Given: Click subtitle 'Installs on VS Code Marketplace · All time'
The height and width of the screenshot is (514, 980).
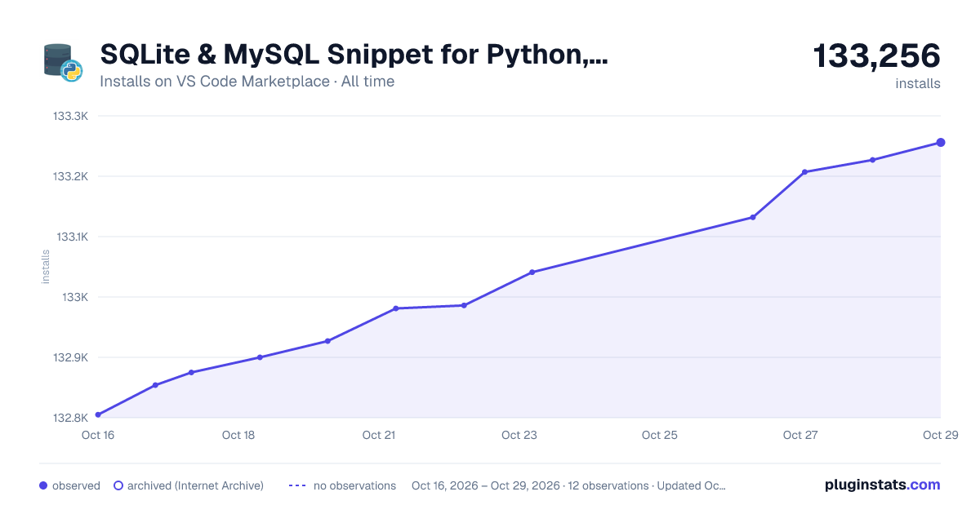Looking at the screenshot, I should pyautogui.click(x=247, y=82).
